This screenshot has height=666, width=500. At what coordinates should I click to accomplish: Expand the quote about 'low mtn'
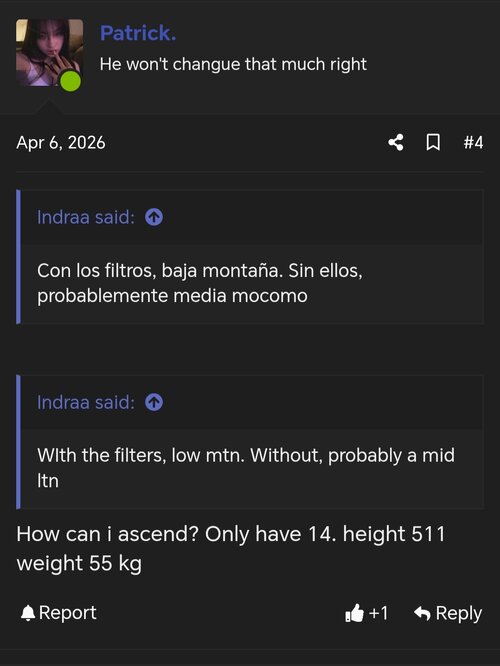pos(252,468)
